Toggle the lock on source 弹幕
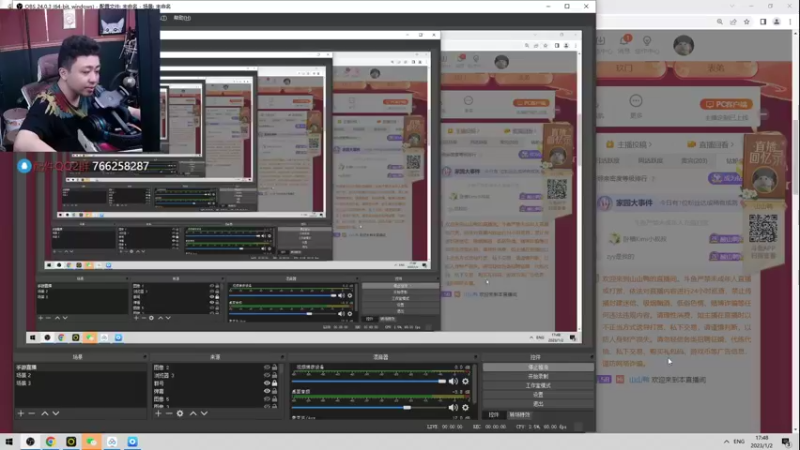The image size is (800, 450). click(x=274, y=391)
